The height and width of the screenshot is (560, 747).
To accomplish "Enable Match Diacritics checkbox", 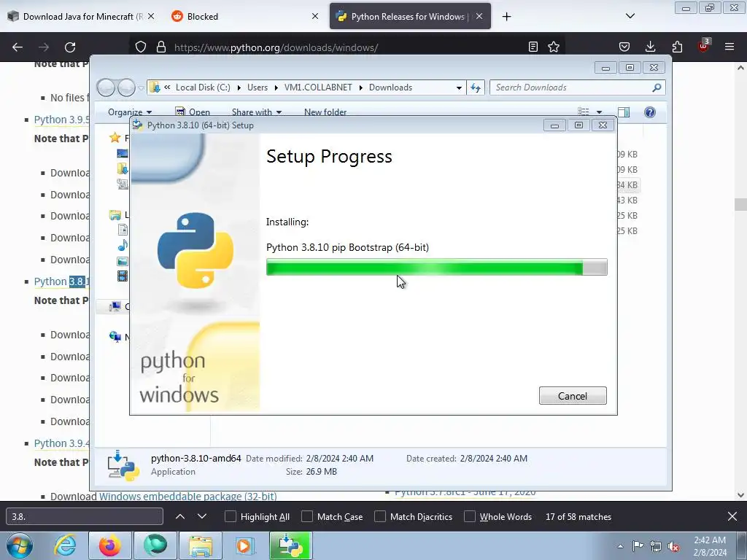I will coord(379,517).
